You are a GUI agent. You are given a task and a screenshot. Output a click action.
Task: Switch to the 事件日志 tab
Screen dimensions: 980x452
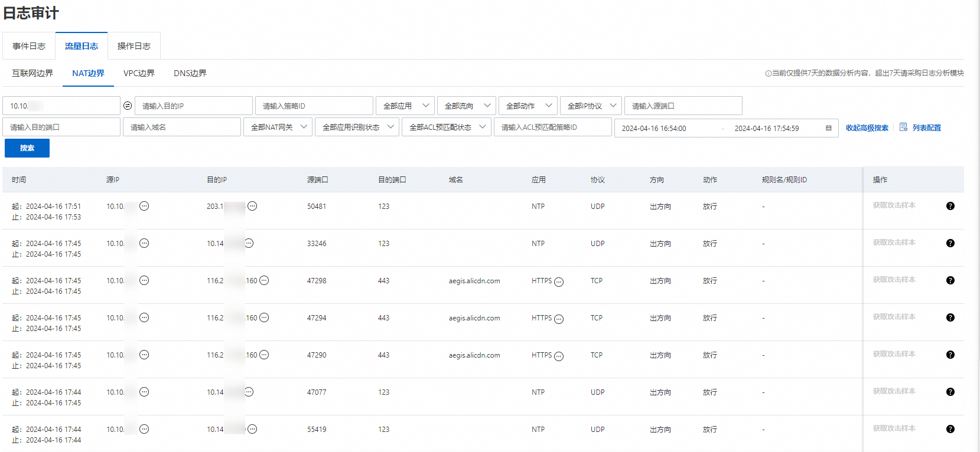29,46
